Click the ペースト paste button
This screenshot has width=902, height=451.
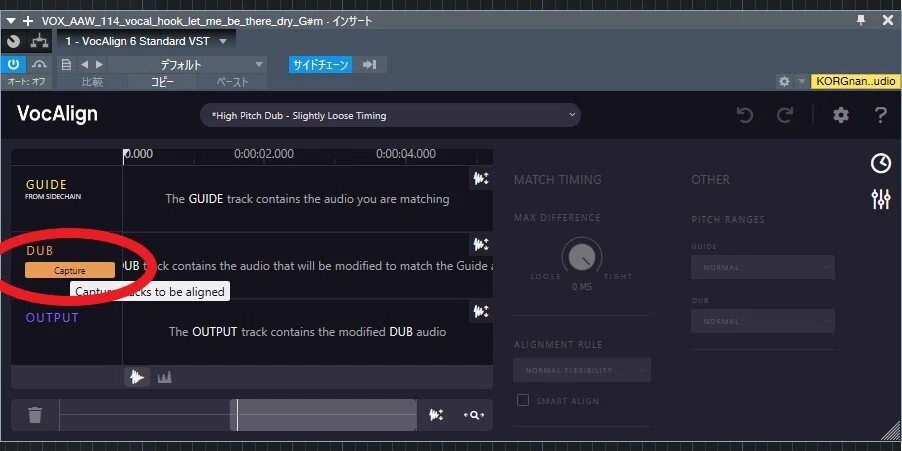[x=232, y=82]
